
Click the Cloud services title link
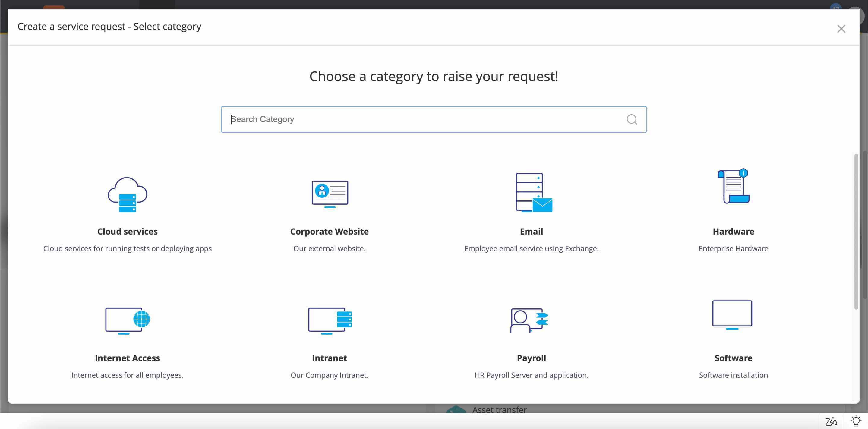click(x=127, y=232)
